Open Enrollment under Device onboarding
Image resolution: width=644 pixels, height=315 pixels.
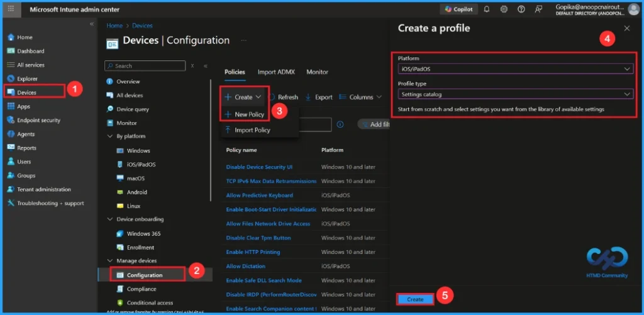point(140,247)
